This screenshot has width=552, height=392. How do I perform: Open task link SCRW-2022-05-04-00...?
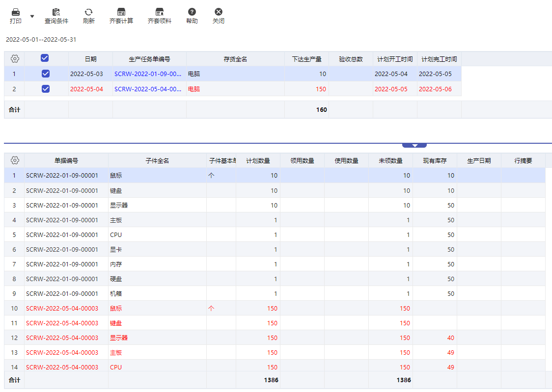(148, 89)
